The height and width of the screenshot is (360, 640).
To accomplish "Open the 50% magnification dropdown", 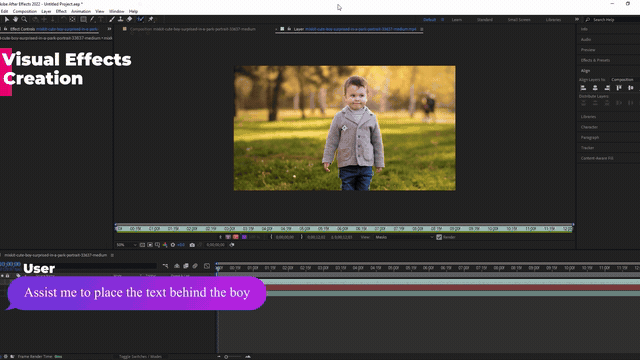I will coord(126,245).
